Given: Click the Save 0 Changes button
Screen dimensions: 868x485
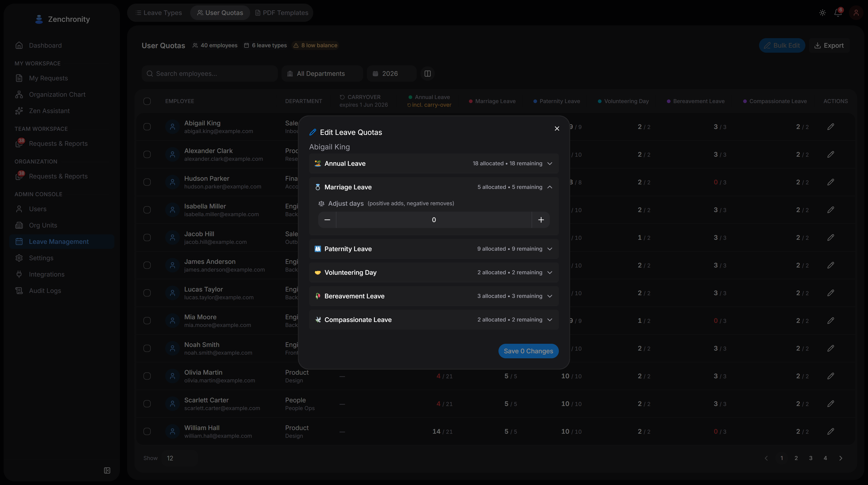Looking at the screenshot, I should pyautogui.click(x=528, y=351).
